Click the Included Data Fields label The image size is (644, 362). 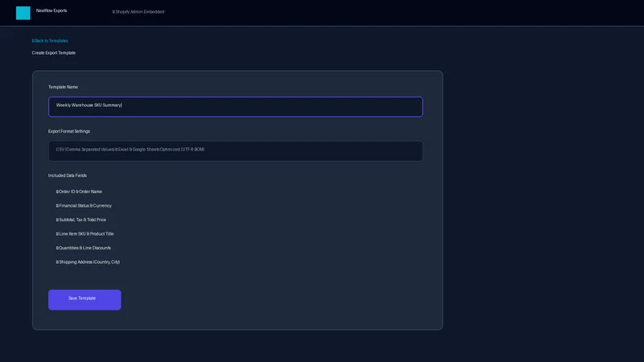68,175
